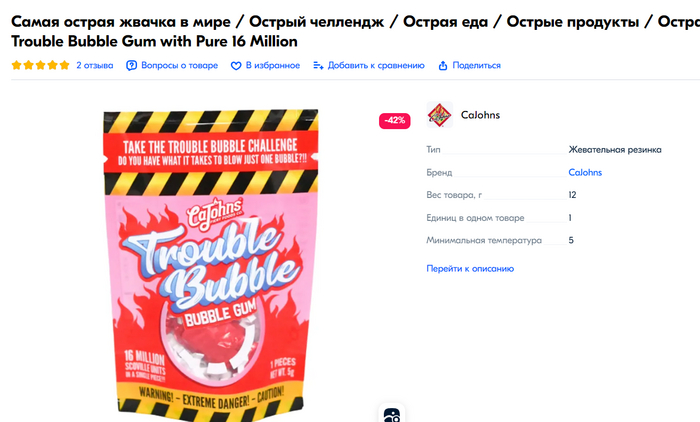Screen dimensions: 700x422
Task: Open the 2 отзыва reviews link
Action: (95, 65)
